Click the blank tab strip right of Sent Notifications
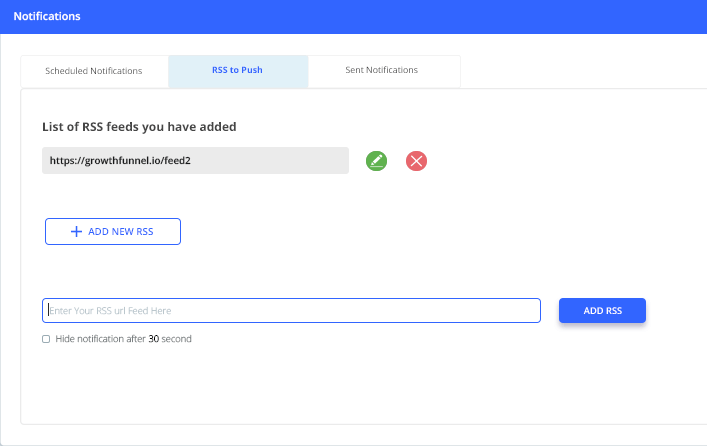 click(580, 71)
